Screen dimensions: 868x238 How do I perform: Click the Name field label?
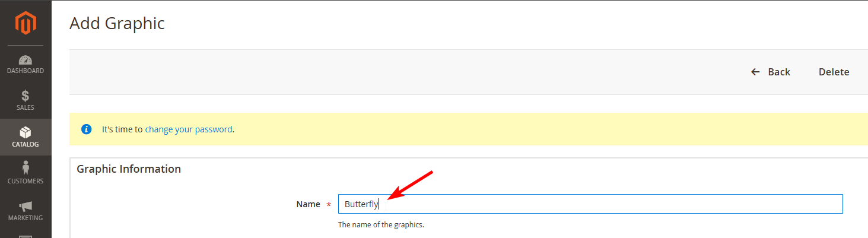(x=308, y=204)
